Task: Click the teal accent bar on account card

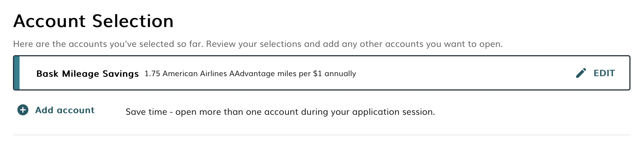Action: (x=17, y=73)
